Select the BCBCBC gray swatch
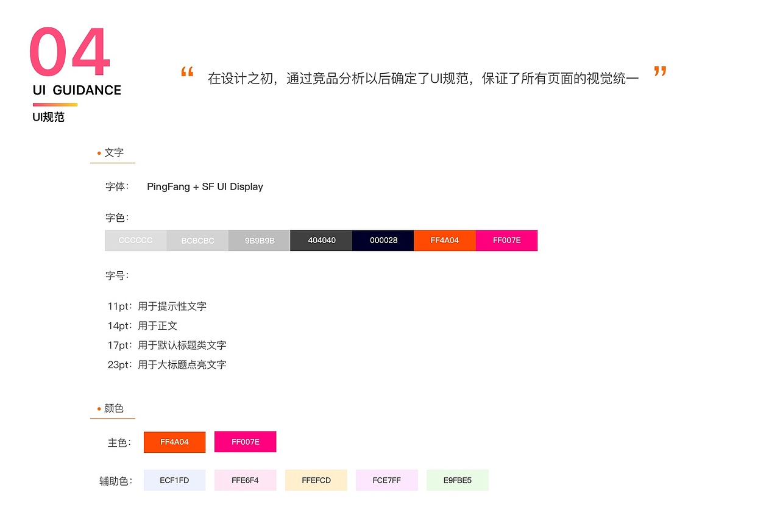Image resolution: width=780 pixels, height=532 pixels. pyautogui.click(x=197, y=241)
